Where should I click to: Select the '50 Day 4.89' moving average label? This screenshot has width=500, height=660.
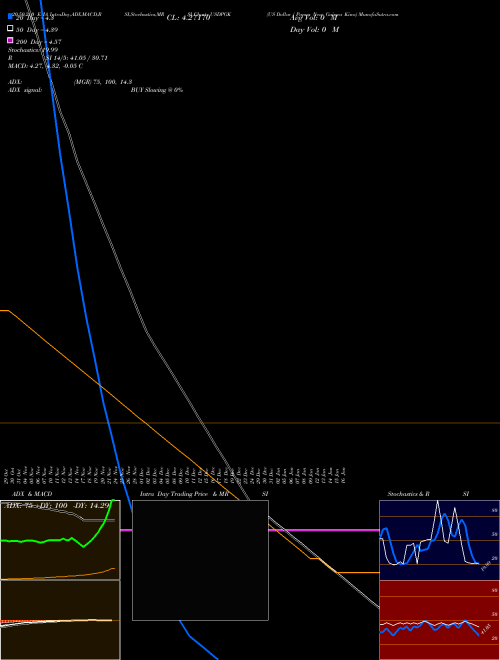[x=37, y=30]
